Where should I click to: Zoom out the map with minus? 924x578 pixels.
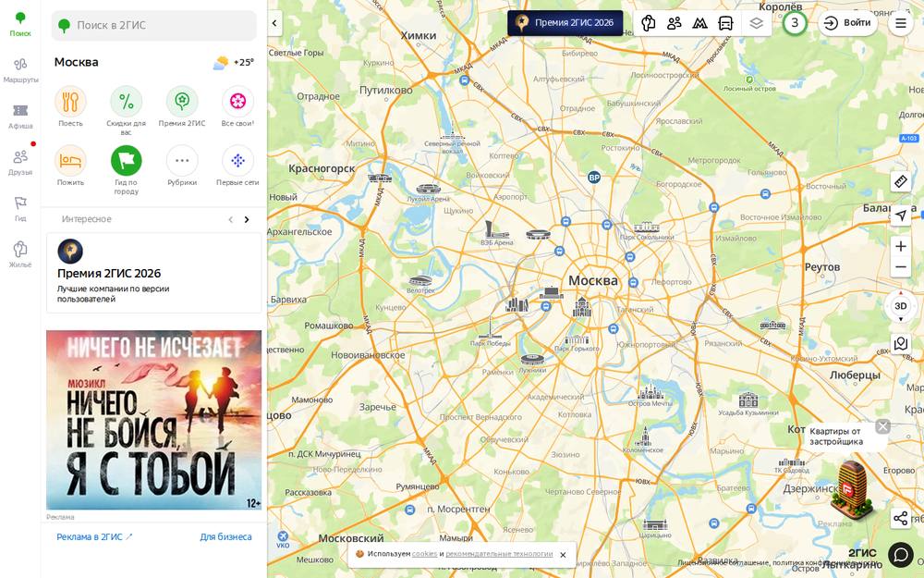tap(900, 267)
